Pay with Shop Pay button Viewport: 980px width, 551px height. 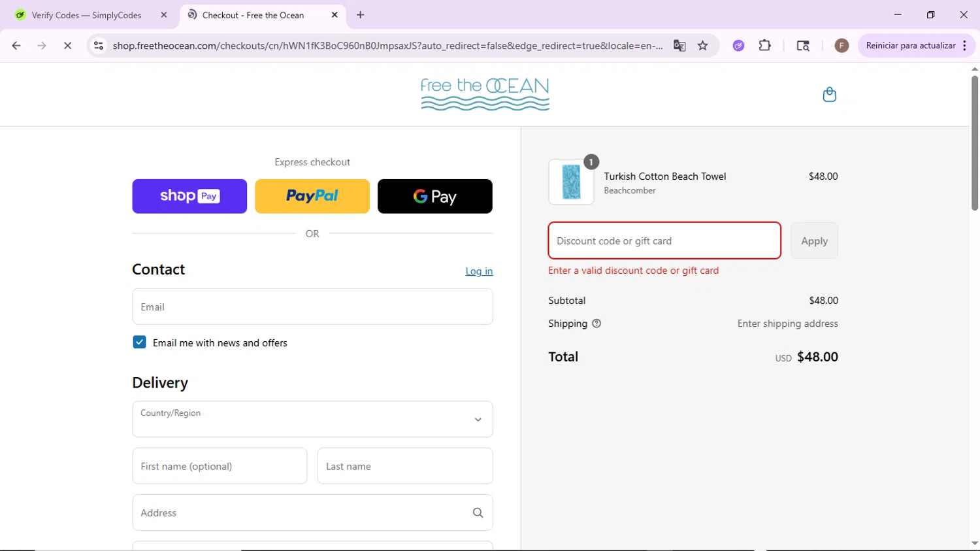click(x=189, y=196)
